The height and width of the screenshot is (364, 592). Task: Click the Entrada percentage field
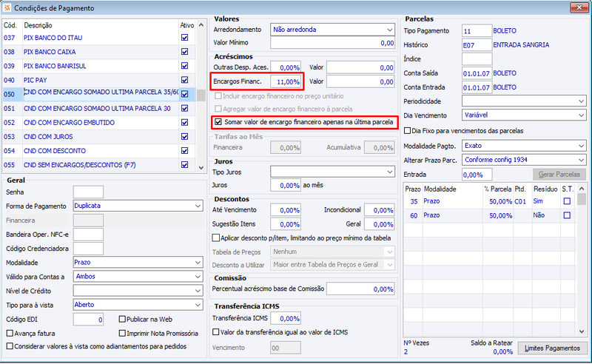477,175
